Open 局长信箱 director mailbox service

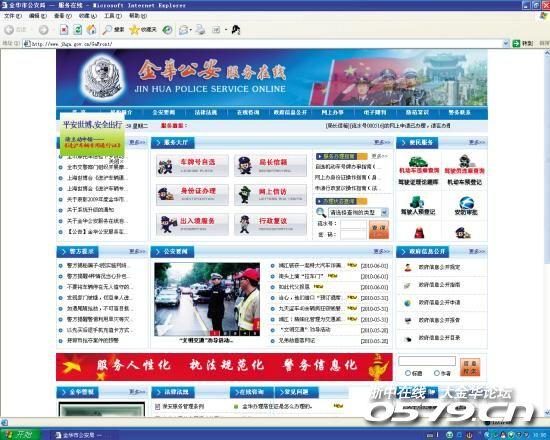pos(270,166)
